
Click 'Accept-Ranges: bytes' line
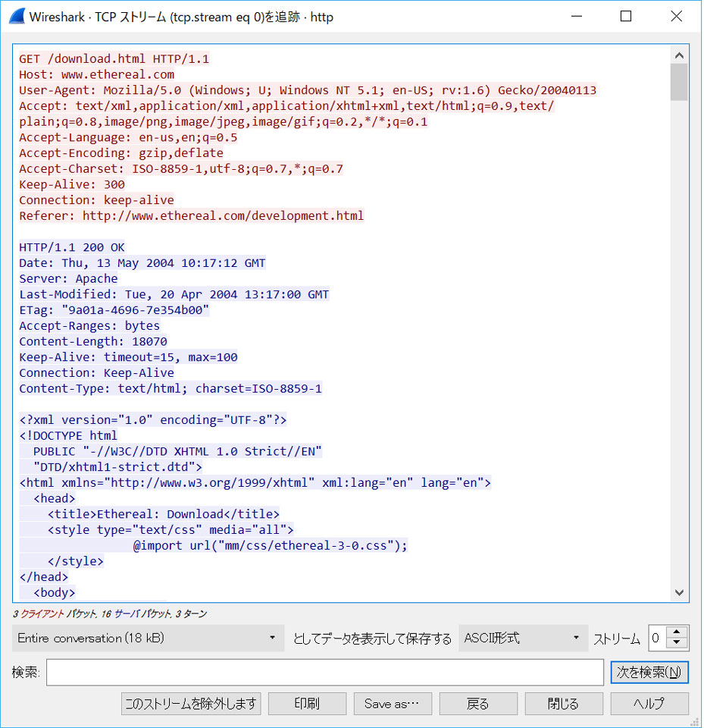89,326
